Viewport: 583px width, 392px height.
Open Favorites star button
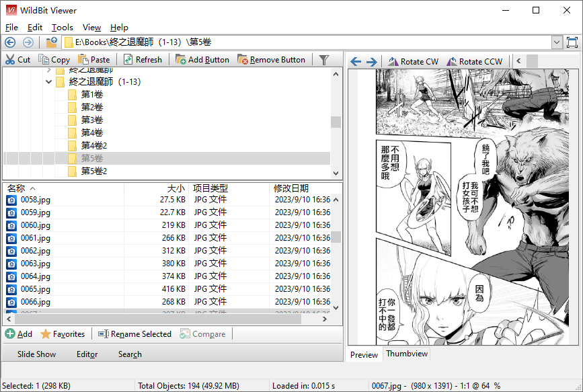(63, 334)
